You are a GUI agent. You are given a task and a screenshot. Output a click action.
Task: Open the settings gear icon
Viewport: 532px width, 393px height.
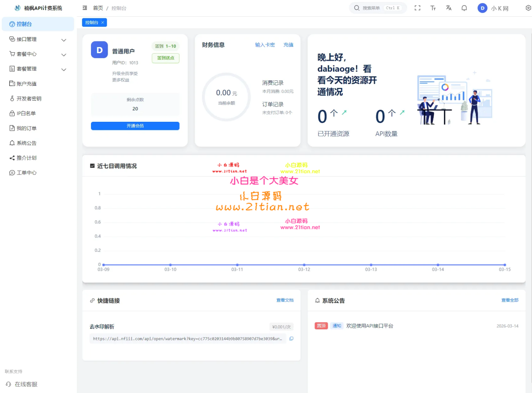(x=528, y=8)
